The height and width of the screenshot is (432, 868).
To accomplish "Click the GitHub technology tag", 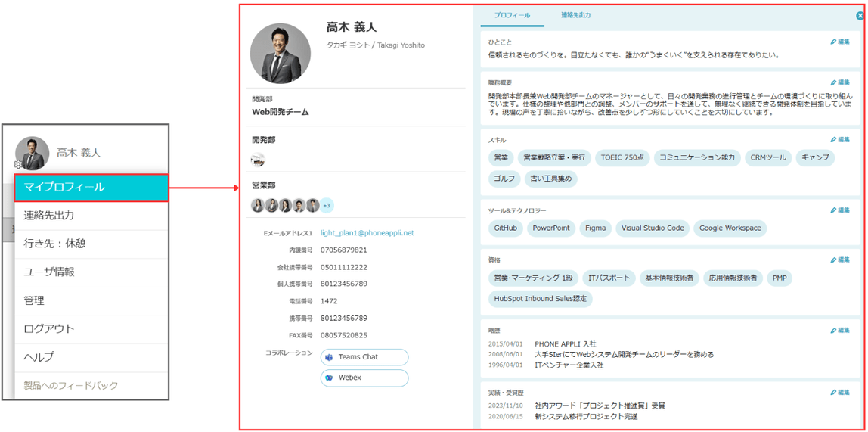I will pos(505,228).
